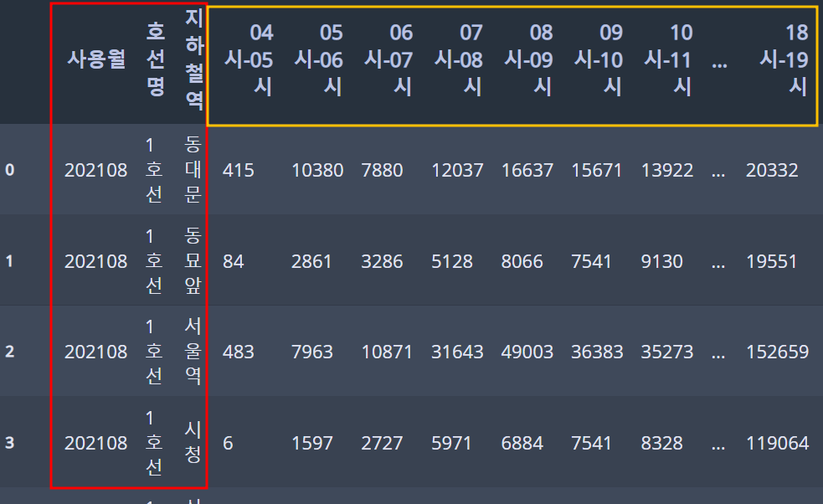Viewport: 823px width, 504px height.
Task: Click the value 20332
Action: (772, 170)
